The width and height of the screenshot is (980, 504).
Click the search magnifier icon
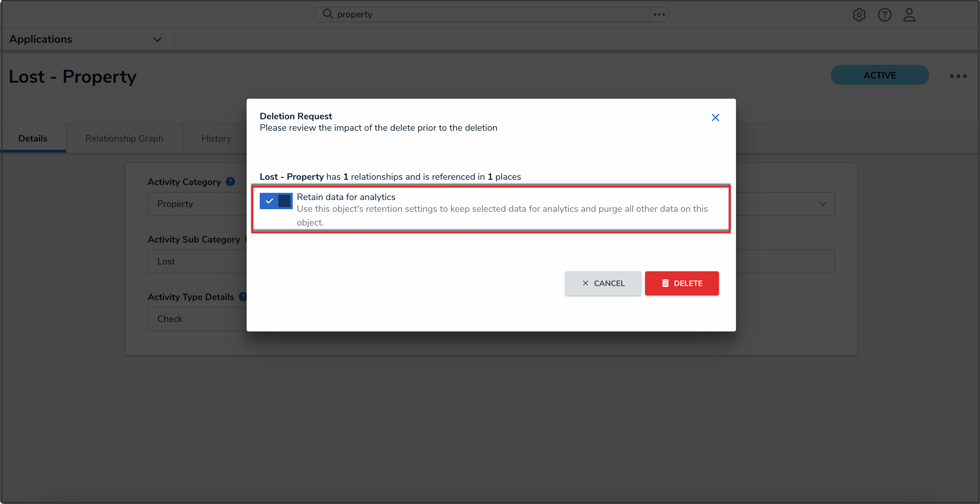327,14
